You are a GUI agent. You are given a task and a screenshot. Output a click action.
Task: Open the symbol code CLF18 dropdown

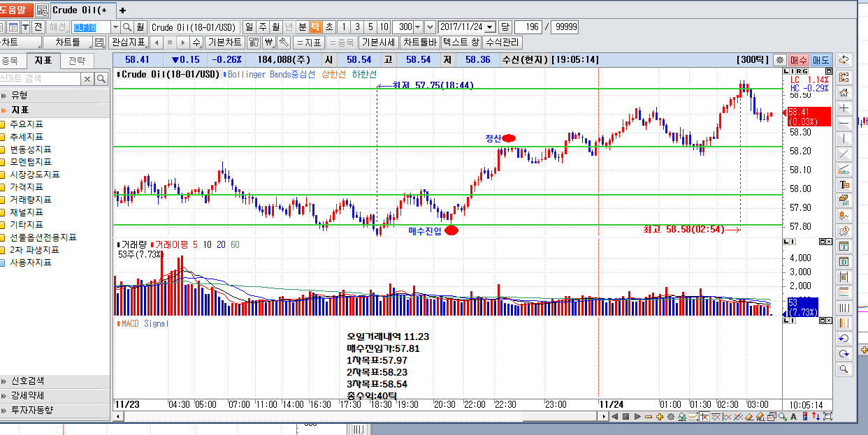click(115, 27)
